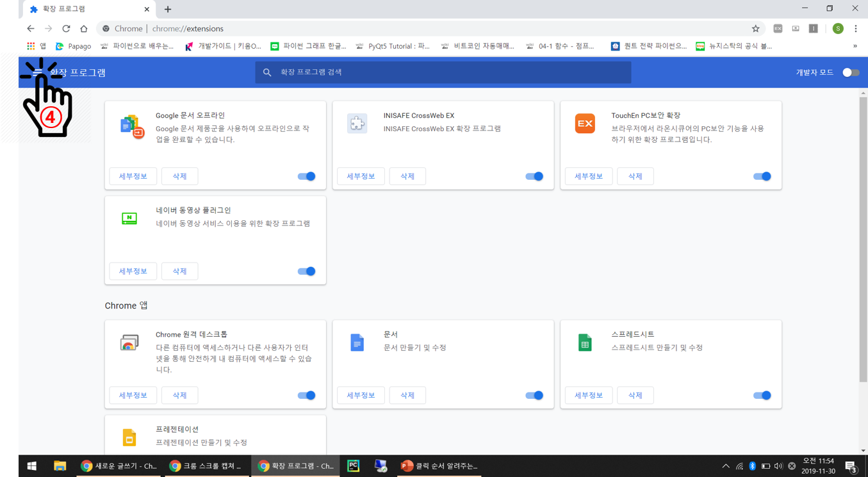The height and width of the screenshot is (477, 868).
Task: Open a new browser tab
Action: click(x=168, y=9)
